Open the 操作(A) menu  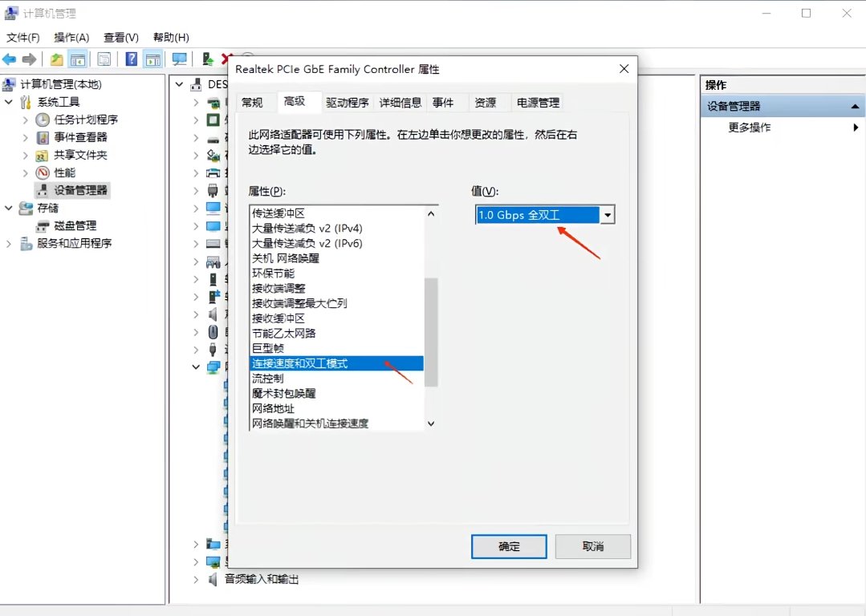point(71,38)
